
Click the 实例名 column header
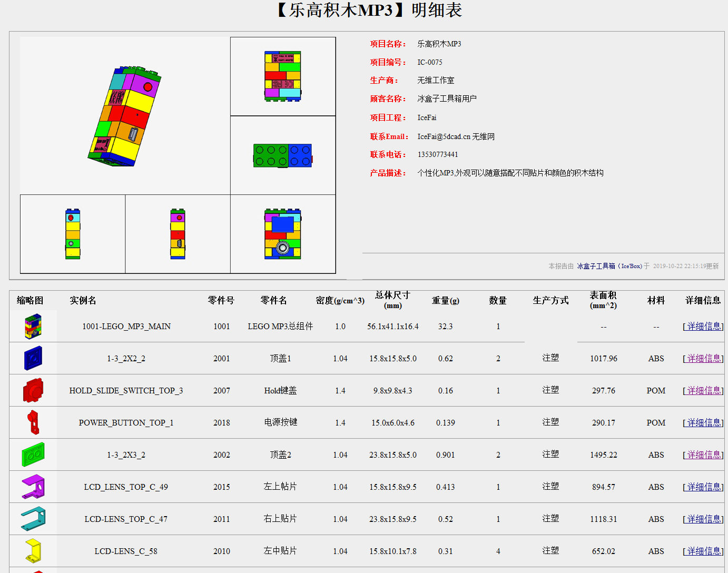click(83, 300)
